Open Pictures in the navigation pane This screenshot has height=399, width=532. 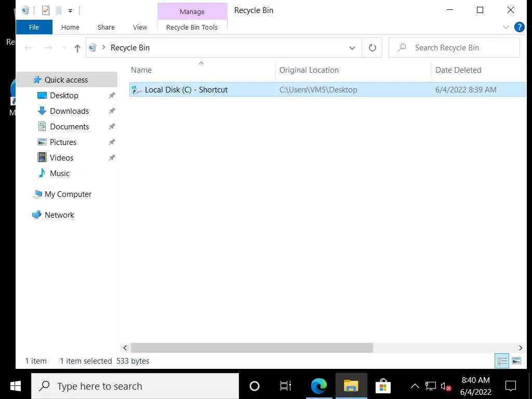click(63, 142)
